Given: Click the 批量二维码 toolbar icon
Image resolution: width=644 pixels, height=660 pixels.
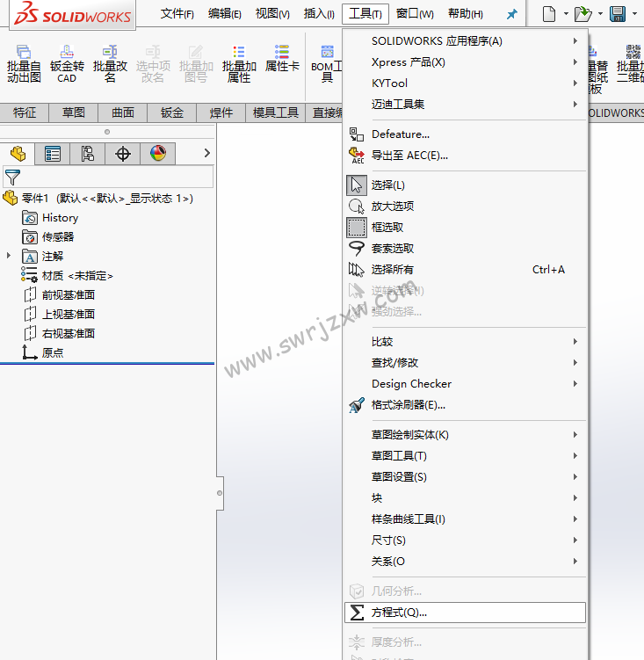Looking at the screenshot, I should click(x=631, y=63).
